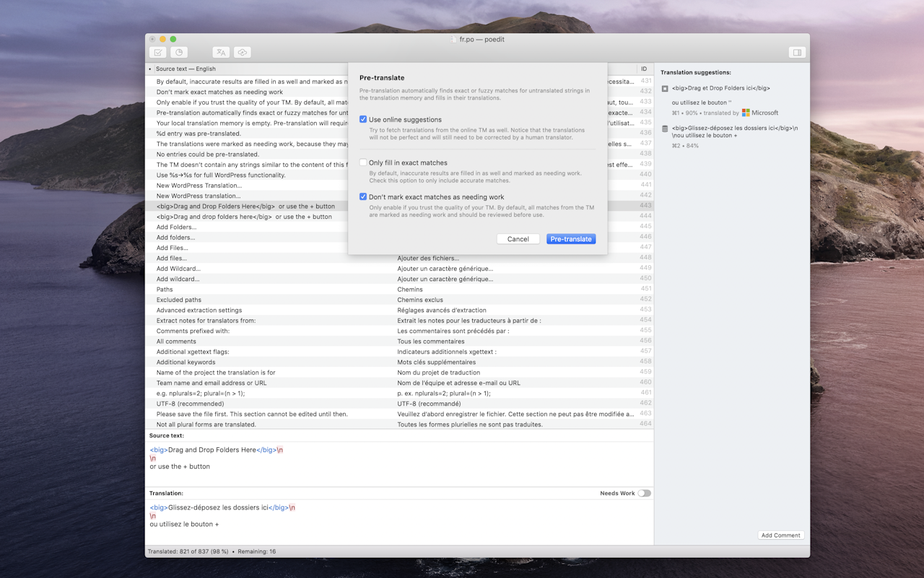
Task: Select row 'Add Wildcard…'
Action: tap(399, 269)
